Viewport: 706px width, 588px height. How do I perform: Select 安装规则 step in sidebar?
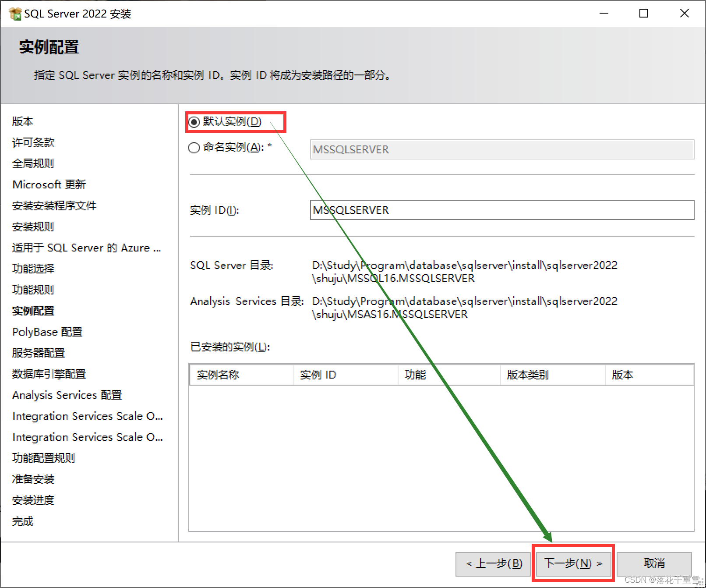click(x=33, y=227)
